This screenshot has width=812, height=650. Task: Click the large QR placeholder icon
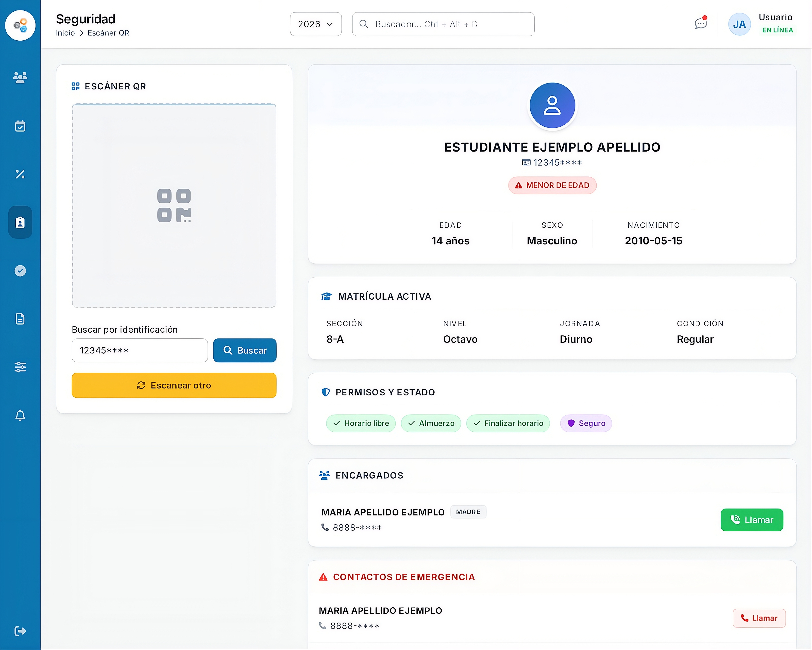click(174, 205)
